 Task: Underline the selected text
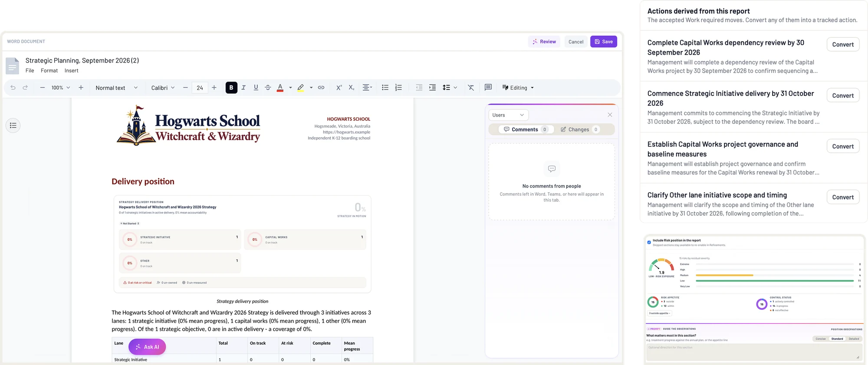(x=256, y=88)
